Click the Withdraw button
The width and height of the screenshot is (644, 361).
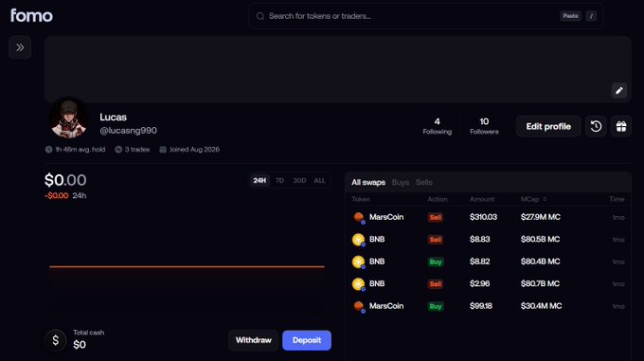coord(254,340)
